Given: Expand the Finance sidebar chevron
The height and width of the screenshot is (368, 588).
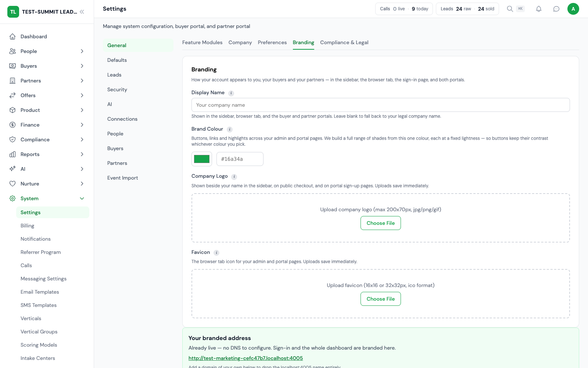Looking at the screenshot, I should (82, 125).
